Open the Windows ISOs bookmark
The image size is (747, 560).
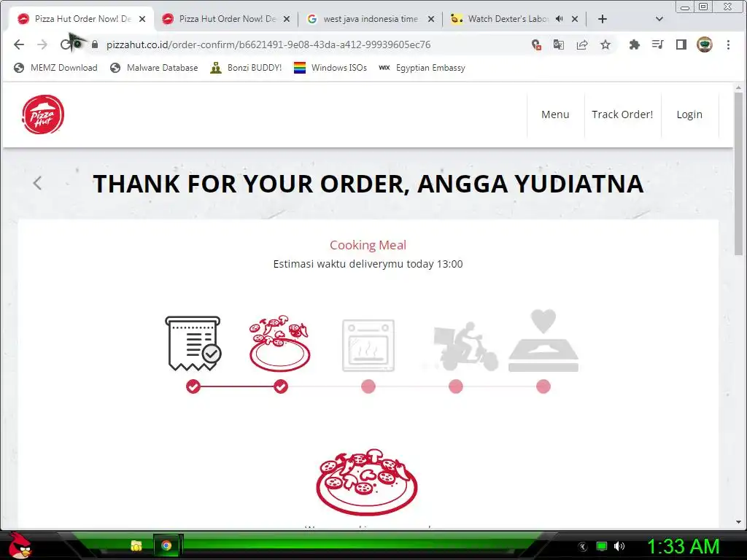tap(330, 68)
